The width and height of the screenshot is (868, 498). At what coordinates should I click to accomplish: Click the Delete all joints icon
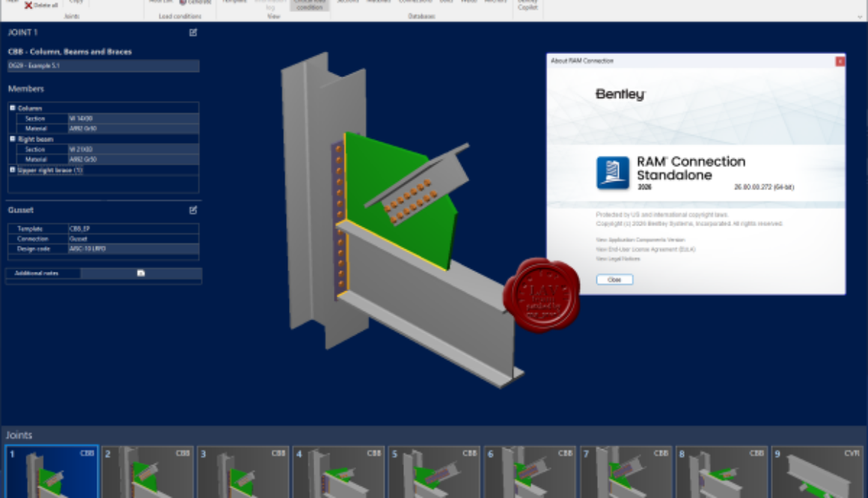click(x=28, y=5)
